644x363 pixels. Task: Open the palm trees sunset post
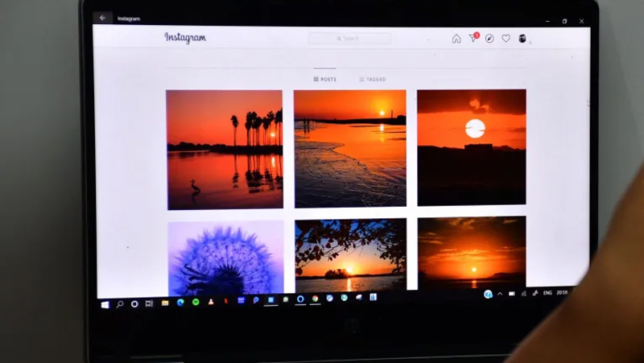click(x=225, y=150)
